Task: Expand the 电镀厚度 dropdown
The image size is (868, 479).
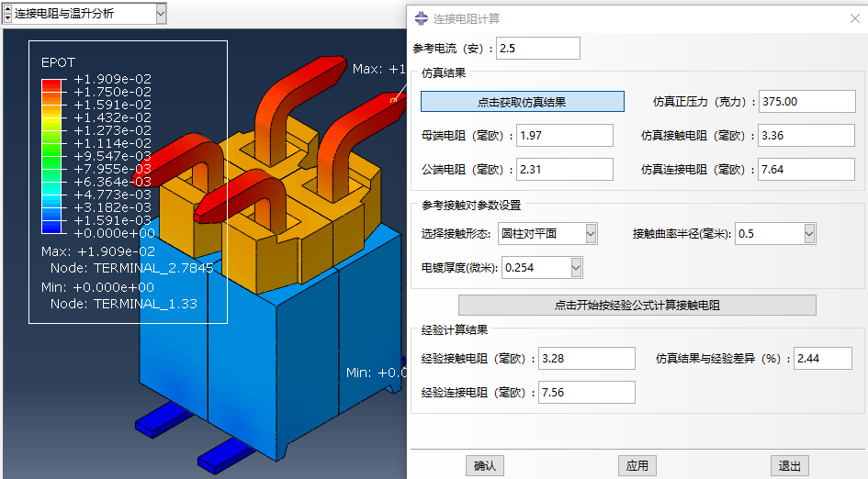Action: [x=576, y=268]
